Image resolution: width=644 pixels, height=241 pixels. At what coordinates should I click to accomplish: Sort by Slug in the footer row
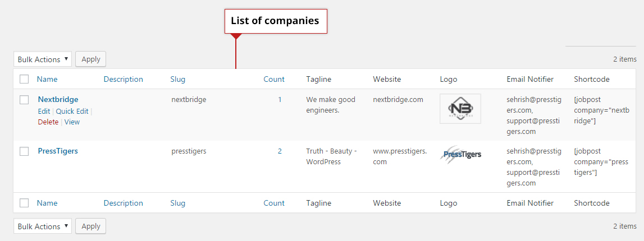(178, 203)
